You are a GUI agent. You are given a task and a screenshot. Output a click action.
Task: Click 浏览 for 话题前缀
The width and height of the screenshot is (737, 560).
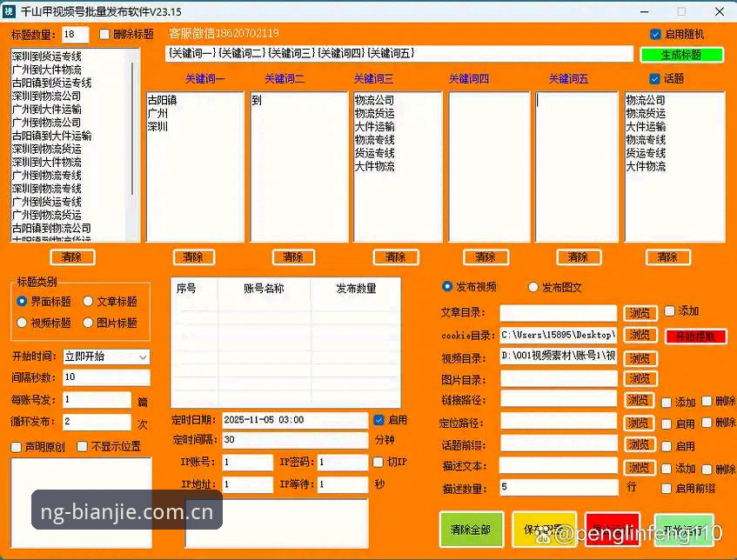639,444
